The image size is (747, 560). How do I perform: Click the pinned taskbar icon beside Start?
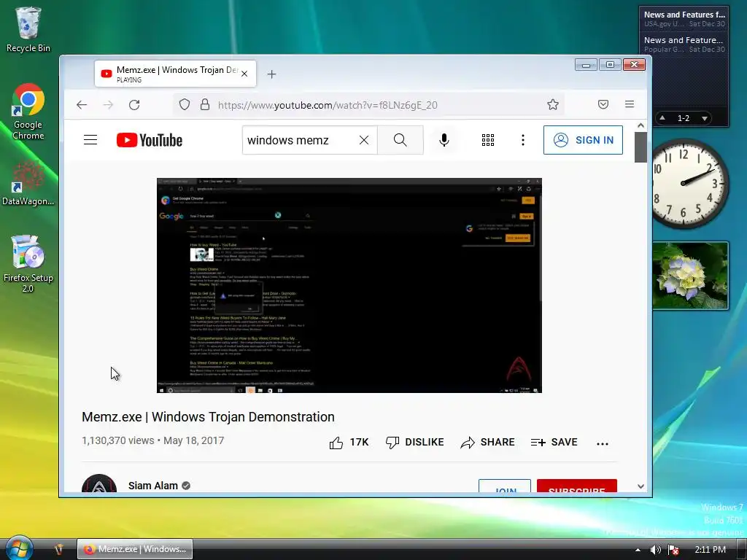pyautogui.click(x=58, y=549)
